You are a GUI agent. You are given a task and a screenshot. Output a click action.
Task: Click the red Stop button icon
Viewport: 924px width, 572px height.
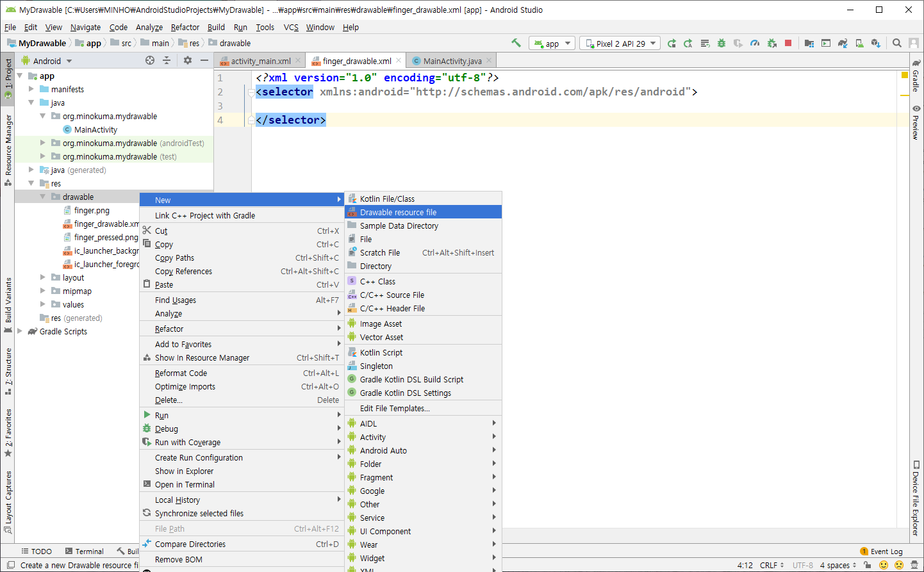[x=788, y=43]
